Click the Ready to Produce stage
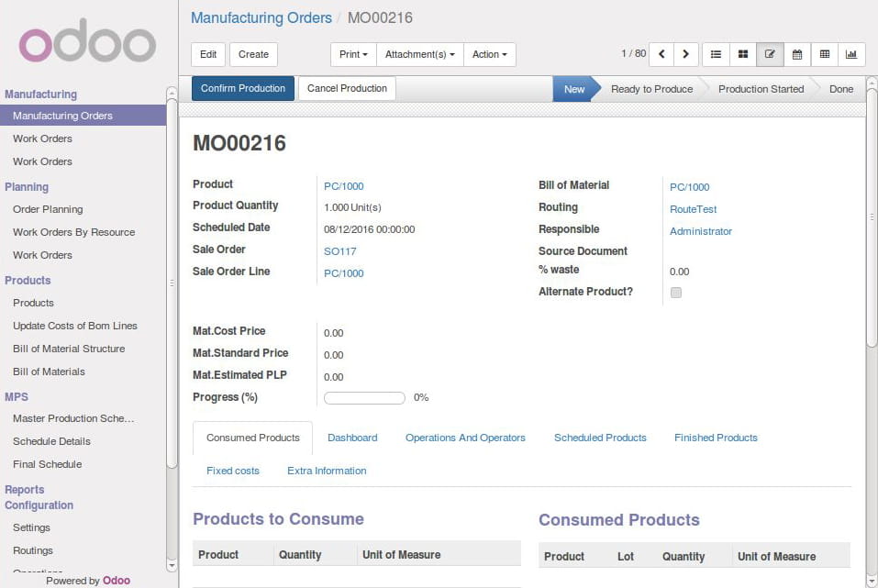This screenshot has height=588, width=878. [x=651, y=89]
